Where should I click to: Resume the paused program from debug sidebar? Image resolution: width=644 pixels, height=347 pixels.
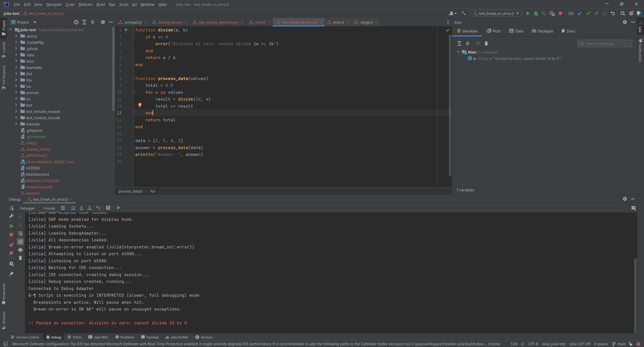pos(11,226)
